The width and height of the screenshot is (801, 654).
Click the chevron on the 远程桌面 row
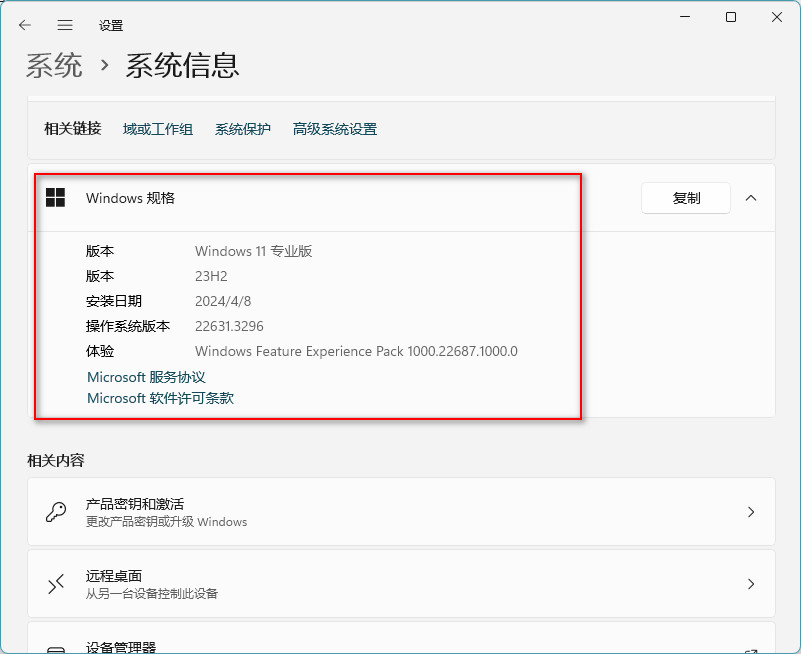coord(751,584)
